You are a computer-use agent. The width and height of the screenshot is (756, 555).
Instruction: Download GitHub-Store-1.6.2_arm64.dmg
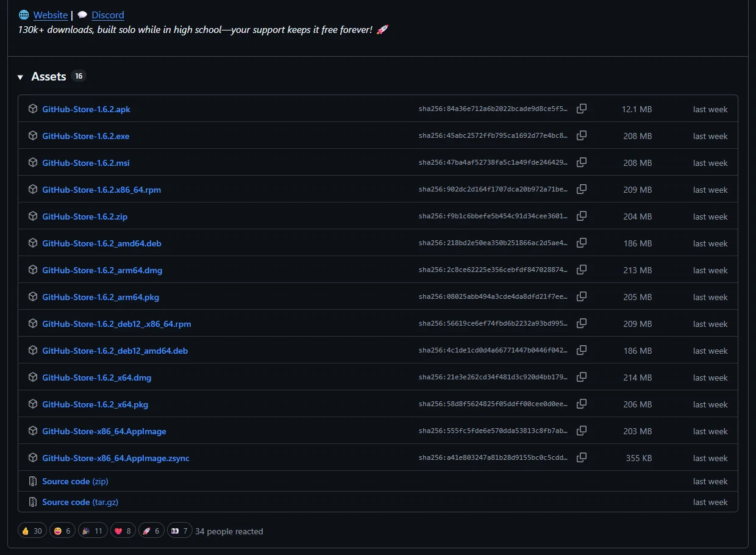(x=102, y=270)
